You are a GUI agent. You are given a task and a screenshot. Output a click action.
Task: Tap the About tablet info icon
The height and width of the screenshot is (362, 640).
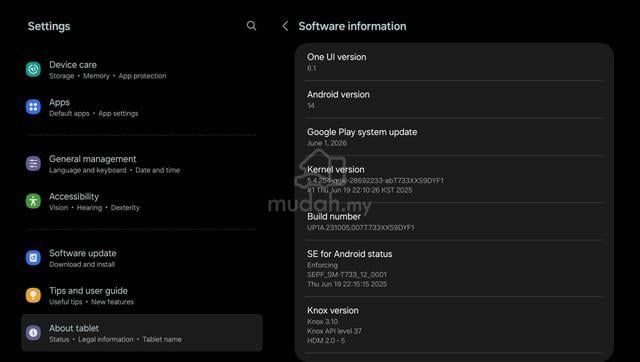pos(33,333)
